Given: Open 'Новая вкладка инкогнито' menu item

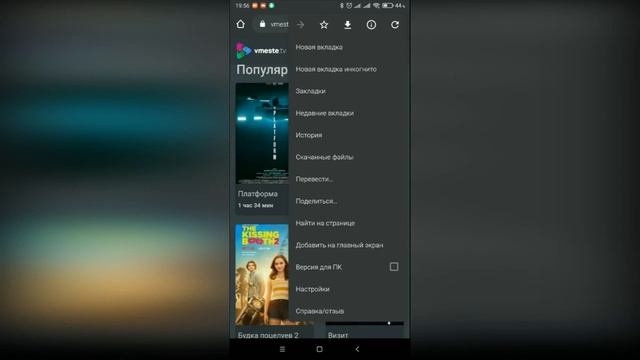Looking at the screenshot, I should 336,69.
